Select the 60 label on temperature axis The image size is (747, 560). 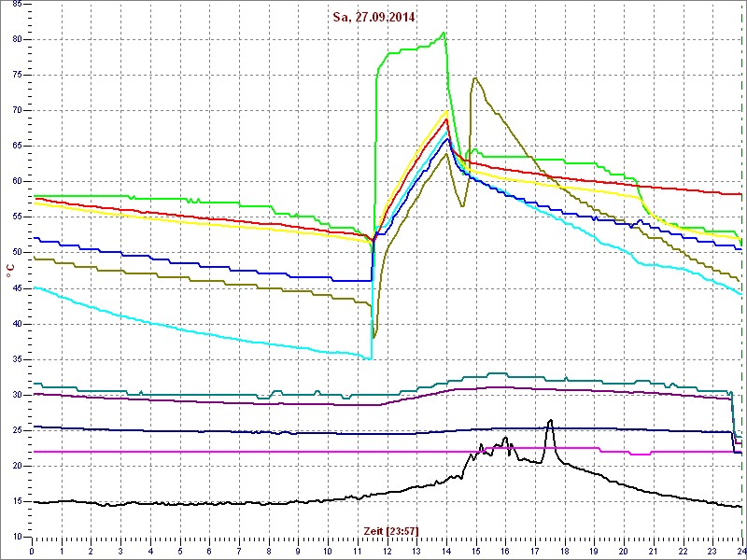coord(16,182)
